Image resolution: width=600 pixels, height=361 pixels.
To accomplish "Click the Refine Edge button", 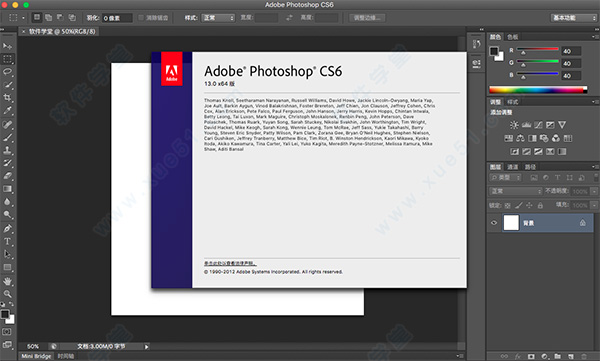I will pos(367,18).
